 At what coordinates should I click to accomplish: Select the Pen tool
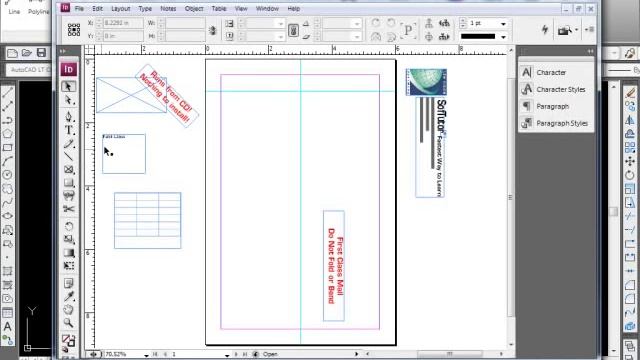(x=69, y=116)
